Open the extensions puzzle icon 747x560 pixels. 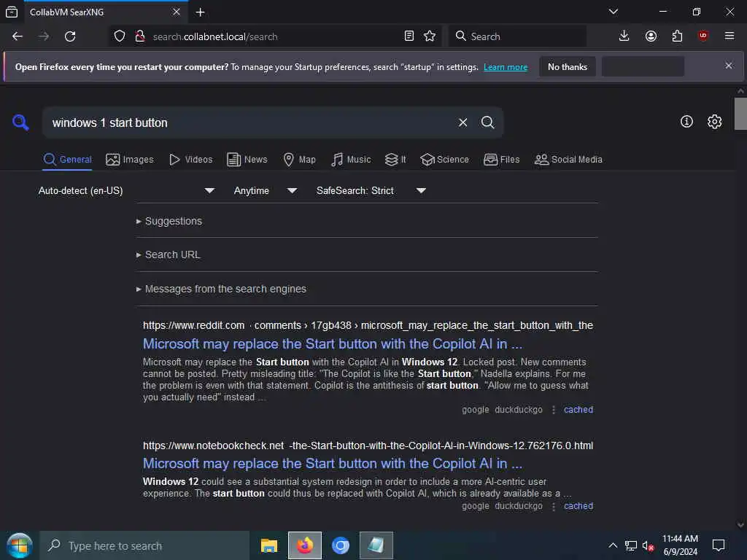pos(677,36)
